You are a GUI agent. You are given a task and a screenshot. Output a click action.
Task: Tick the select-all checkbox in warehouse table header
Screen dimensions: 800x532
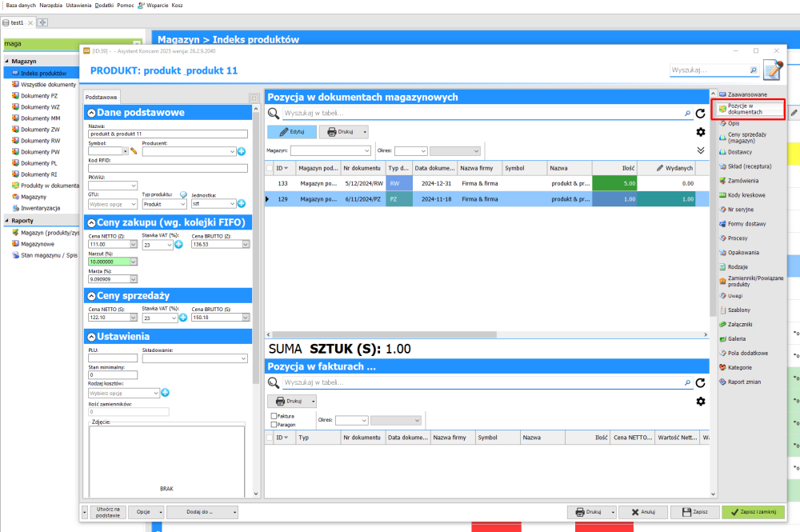click(269, 169)
